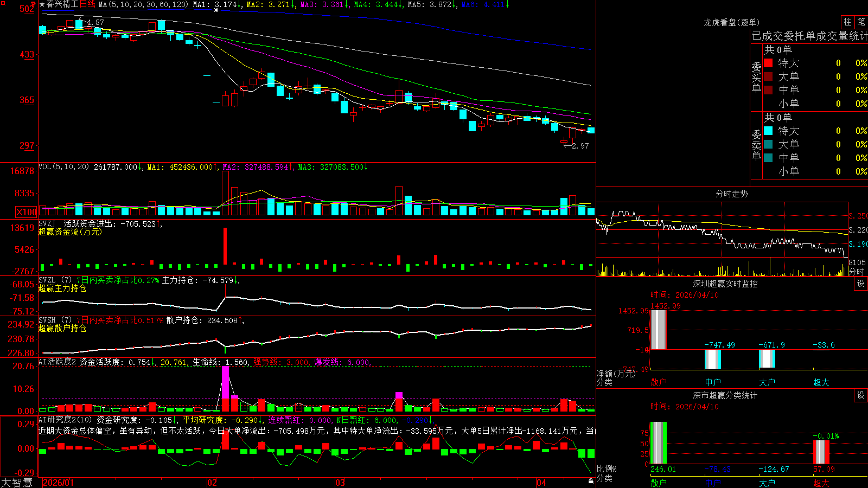Click the 2026/01 date marker on time axis
868x488 pixels.
click(58, 483)
